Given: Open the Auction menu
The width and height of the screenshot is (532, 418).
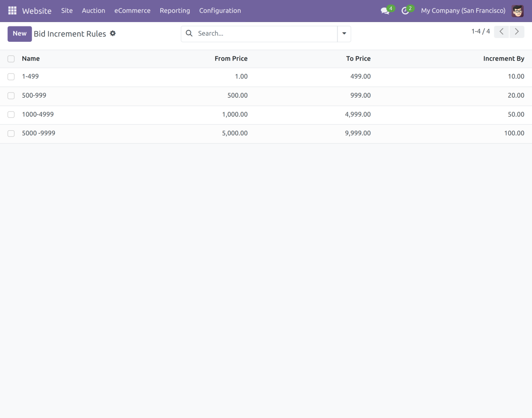Looking at the screenshot, I should point(93,11).
